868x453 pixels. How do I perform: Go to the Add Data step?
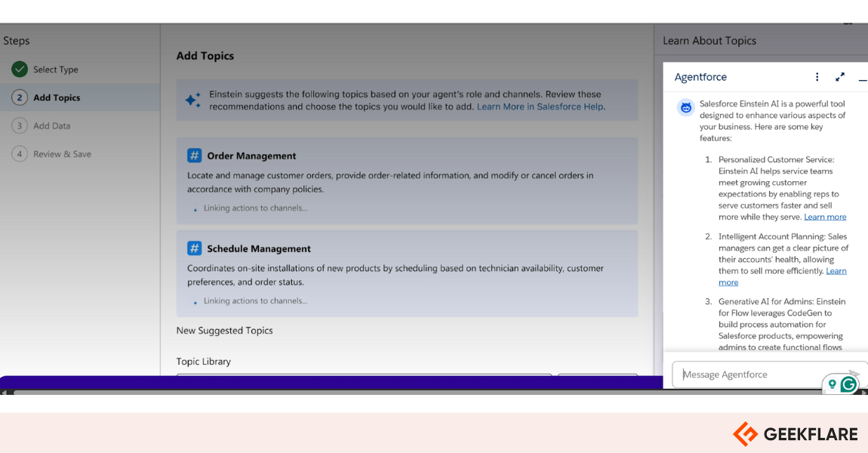(51, 126)
